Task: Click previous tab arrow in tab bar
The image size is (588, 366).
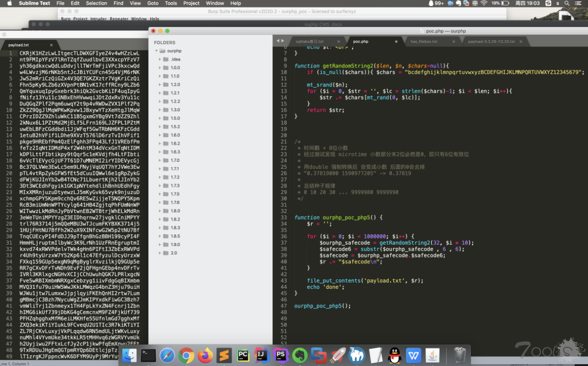Action: pyautogui.click(x=278, y=41)
